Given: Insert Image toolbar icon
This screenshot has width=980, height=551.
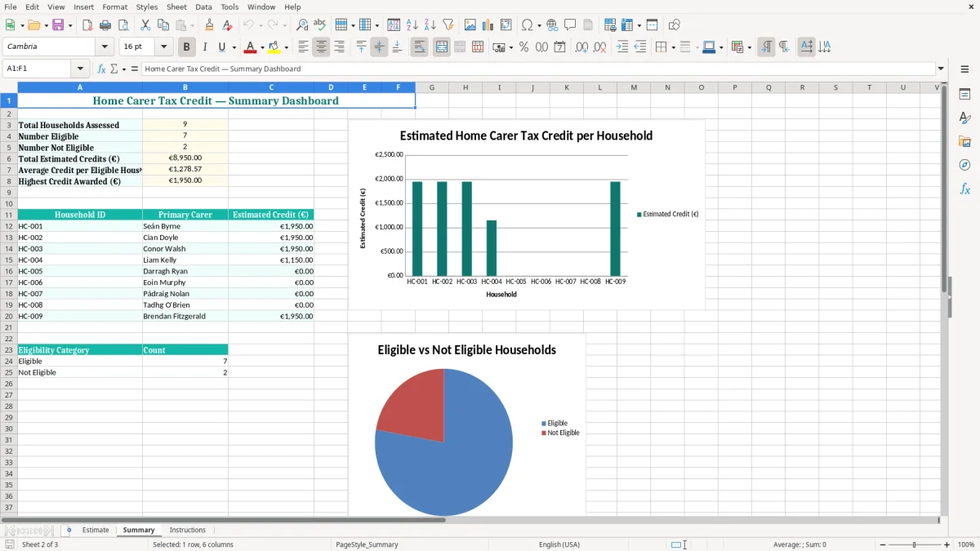Looking at the screenshot, I should pos(470,25).
